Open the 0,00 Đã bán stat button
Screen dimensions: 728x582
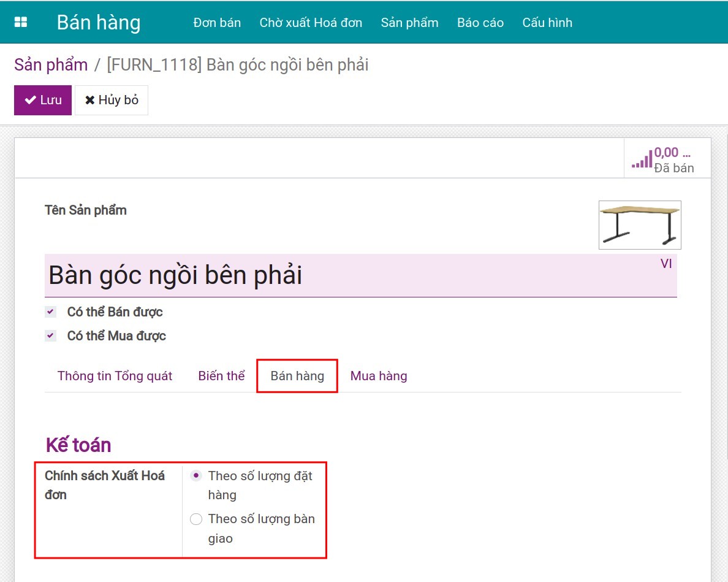point(667,158)
